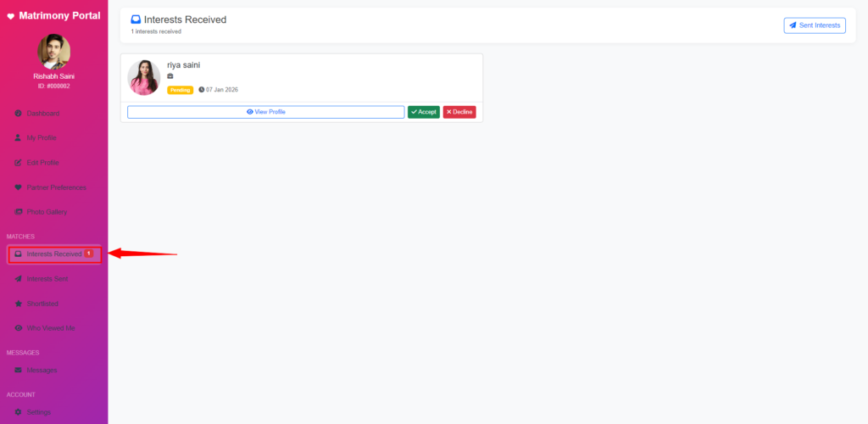Click the Interests Sent paper plane icon
Screen dimensions: 868x424
click(x=18, y=279)
